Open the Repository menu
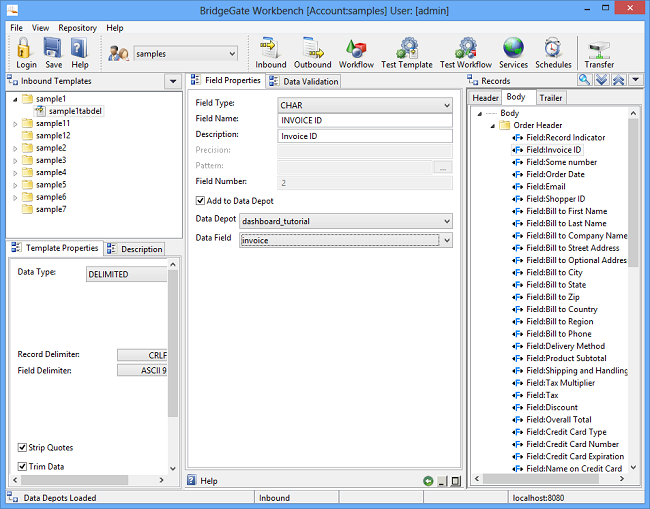 (x=78, y=28)
